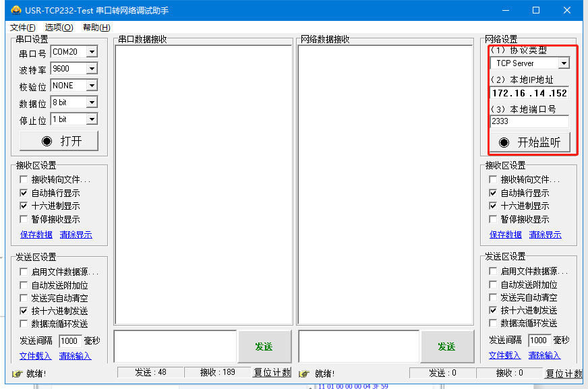
Task: Toggle serial 自动换行显示 checkbox
Action: coord(24,193)
